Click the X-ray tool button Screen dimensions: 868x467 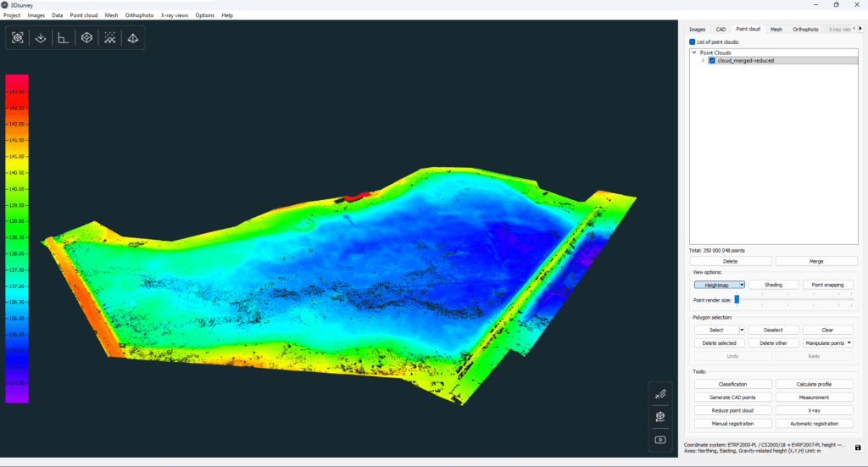814,410
